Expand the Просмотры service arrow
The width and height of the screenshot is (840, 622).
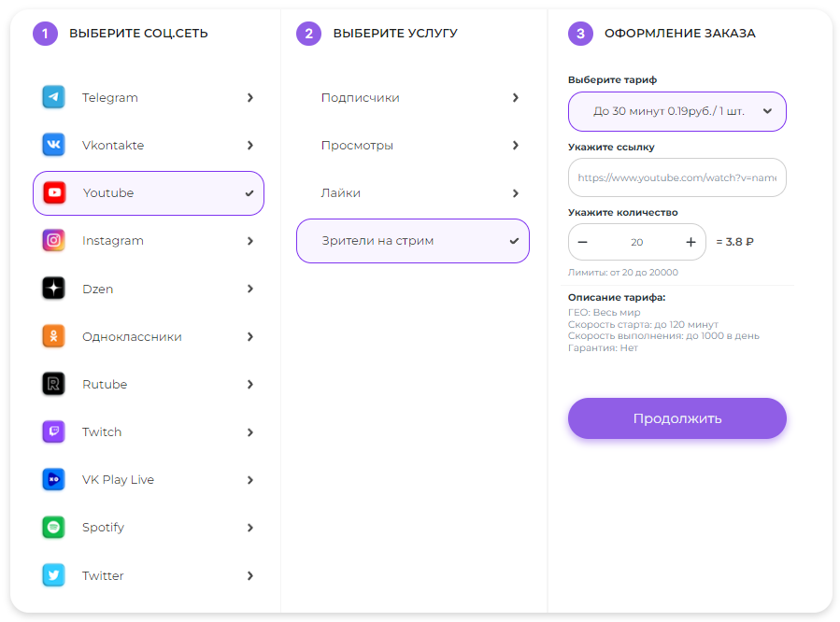[515, 145]
